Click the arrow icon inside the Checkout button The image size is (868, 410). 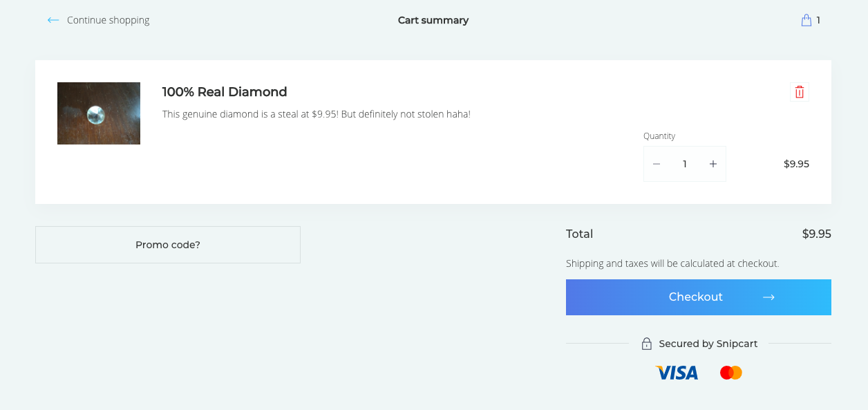coord(768,297)
